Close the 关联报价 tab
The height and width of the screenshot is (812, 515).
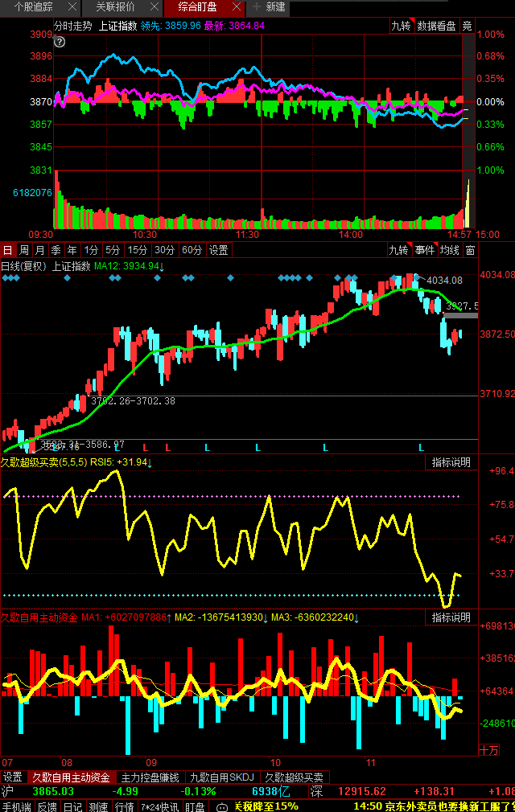[x=154, y=7]
